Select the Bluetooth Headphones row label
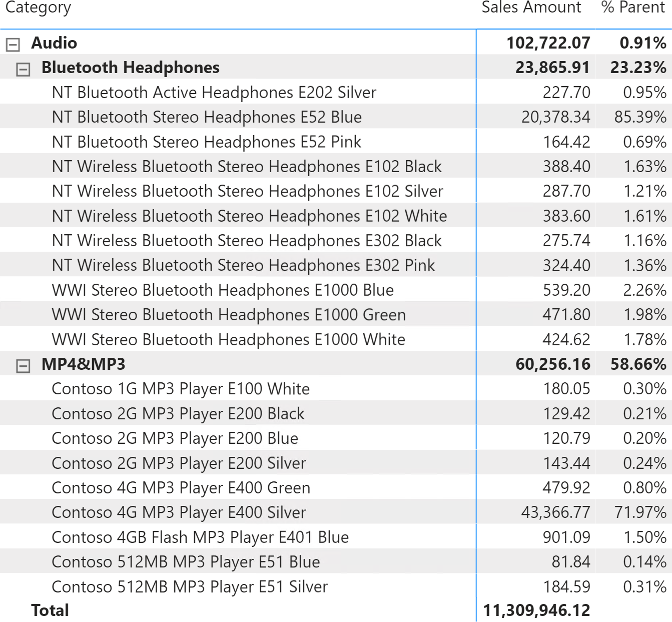The width and height of the screenshot is (672, 622). coord(131,68)
